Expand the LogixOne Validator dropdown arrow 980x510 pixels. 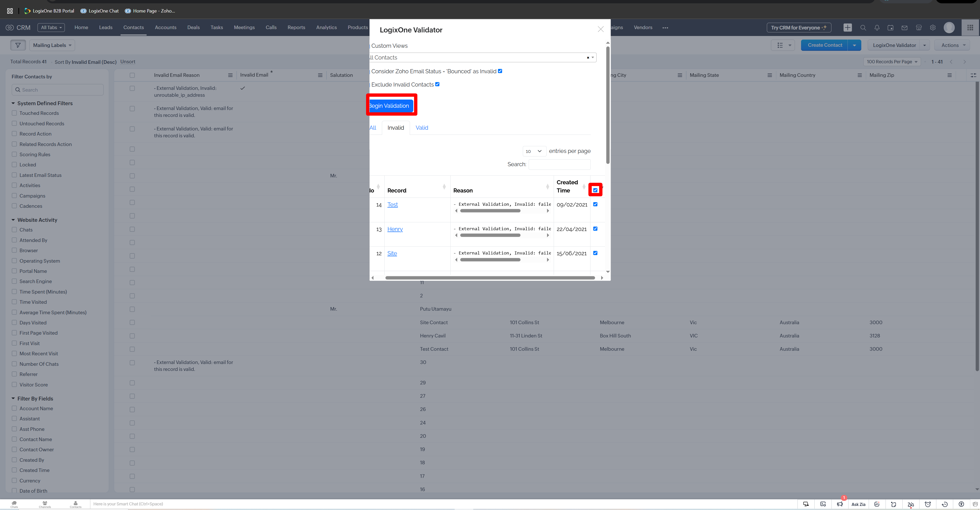coord(924,45)
